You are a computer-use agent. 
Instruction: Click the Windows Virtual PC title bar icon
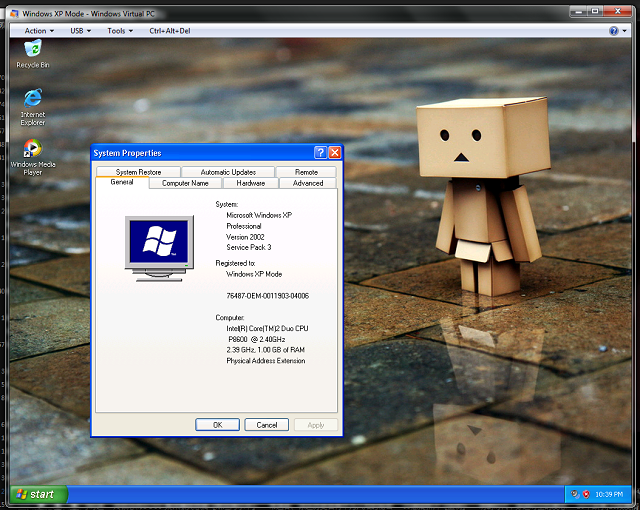tap(14, 13)
